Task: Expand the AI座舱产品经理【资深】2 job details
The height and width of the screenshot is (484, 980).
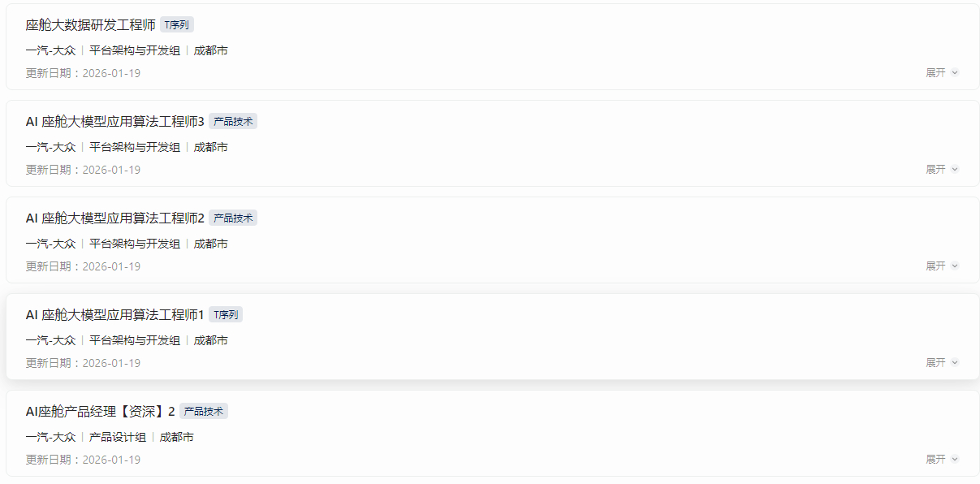Action: (x=936, y=460)
